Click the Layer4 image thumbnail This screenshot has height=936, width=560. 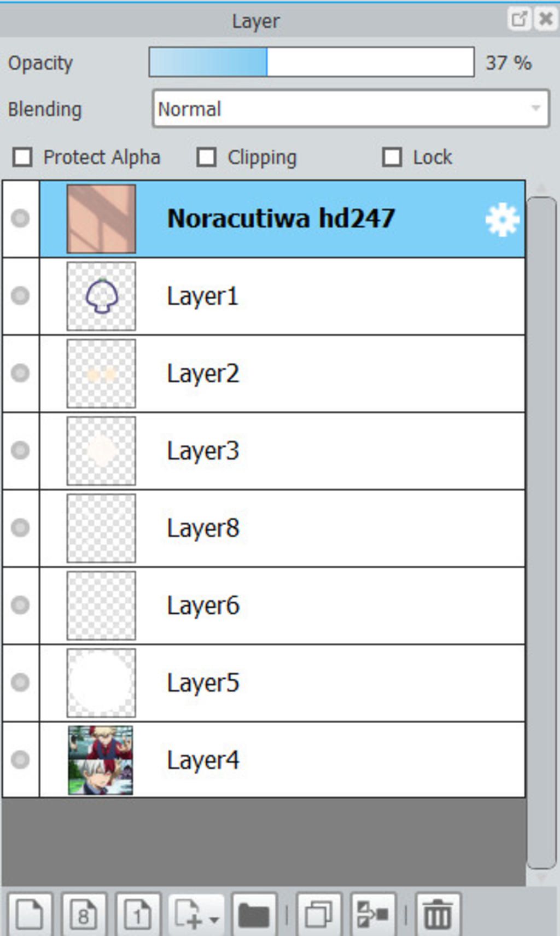101,760
